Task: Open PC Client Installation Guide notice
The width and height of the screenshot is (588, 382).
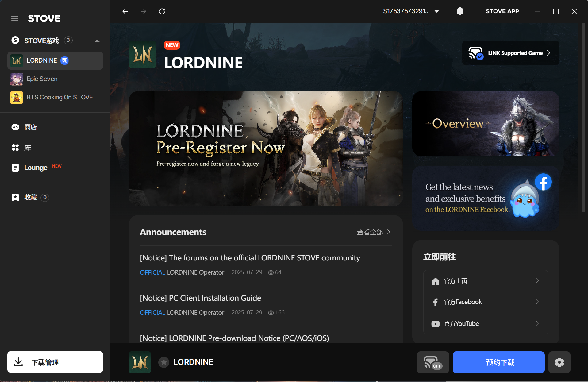Action: click(x=201, y=298)
